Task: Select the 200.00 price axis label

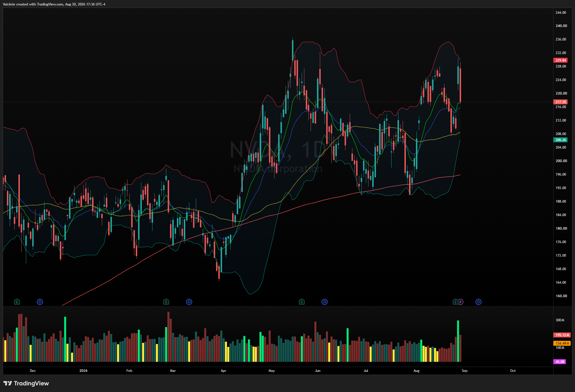Action: point(561,161)
